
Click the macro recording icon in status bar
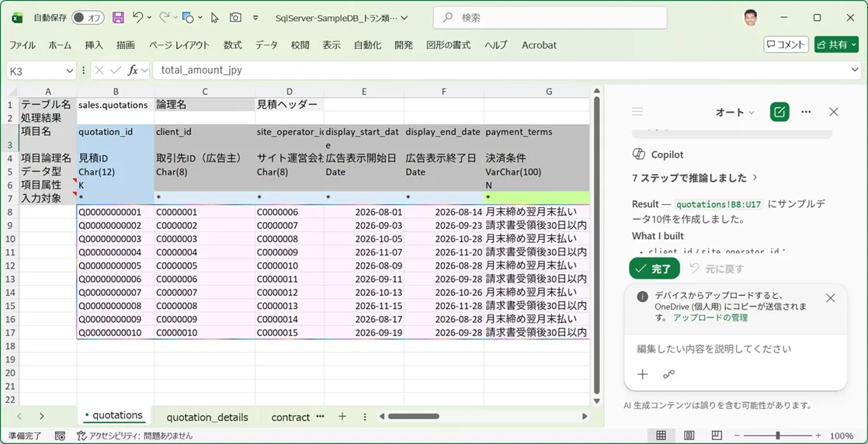point(61,435)
